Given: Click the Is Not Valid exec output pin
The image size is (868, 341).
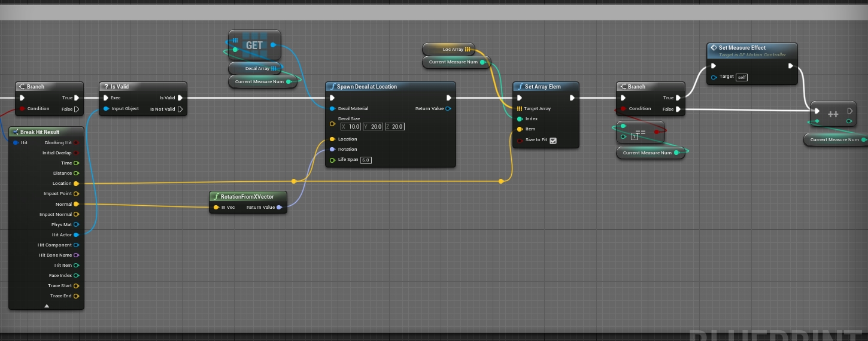Looking at the screenshot, I should coord(180,109).
